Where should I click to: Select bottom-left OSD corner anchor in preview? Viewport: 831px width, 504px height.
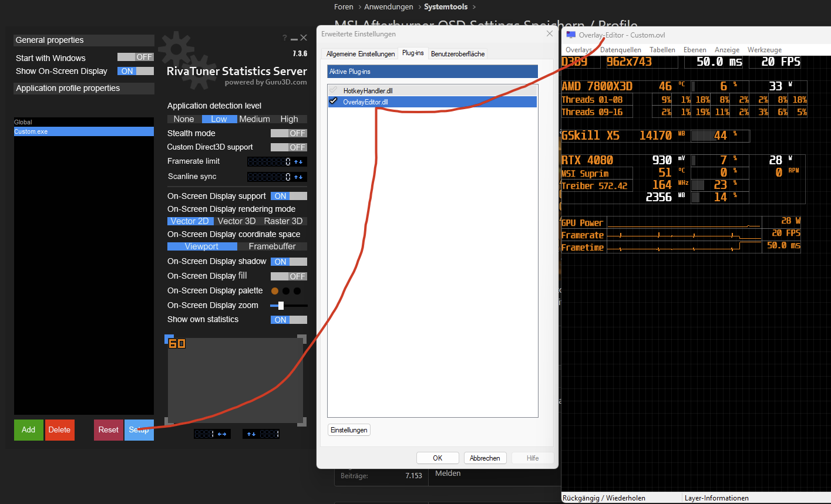pyautogui.click(x=169, y=421)
